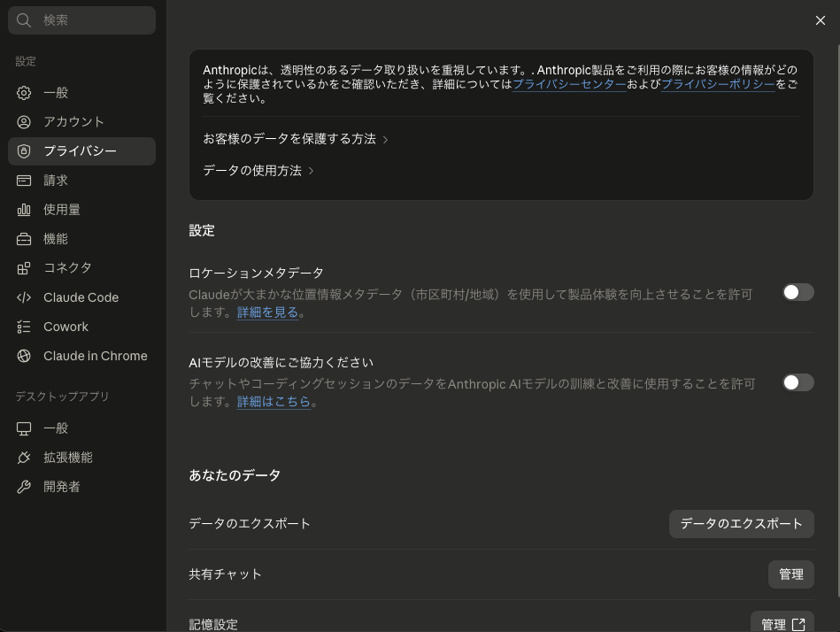Click external link icon on 記憶設定 管理 button
840x632 pixels.
point(798,625)
